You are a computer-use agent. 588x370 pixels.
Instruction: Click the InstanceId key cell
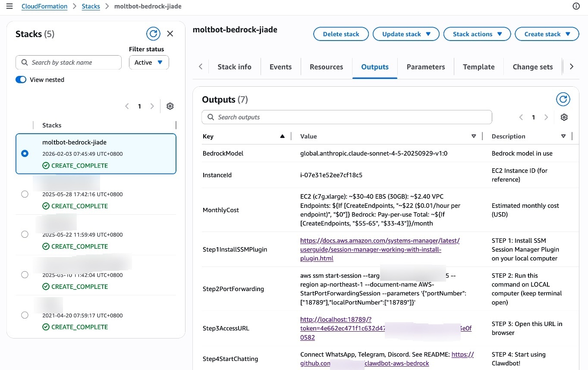(217, 175)
